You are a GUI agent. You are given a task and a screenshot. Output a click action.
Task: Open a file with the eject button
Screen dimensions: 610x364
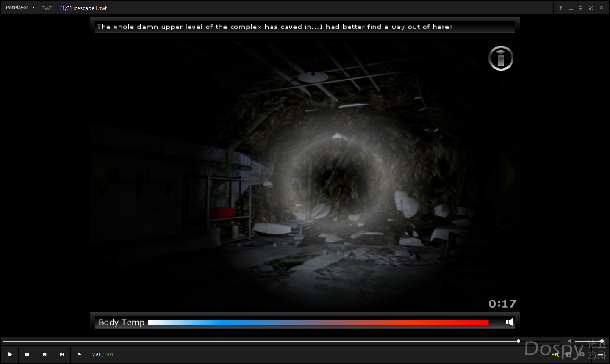tap(79, 354)
